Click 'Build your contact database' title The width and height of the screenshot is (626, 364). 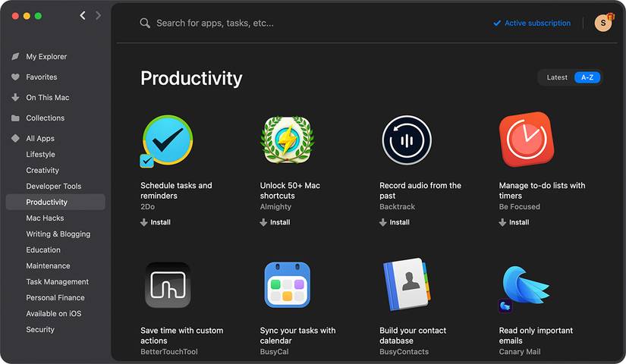pos(413,336)
